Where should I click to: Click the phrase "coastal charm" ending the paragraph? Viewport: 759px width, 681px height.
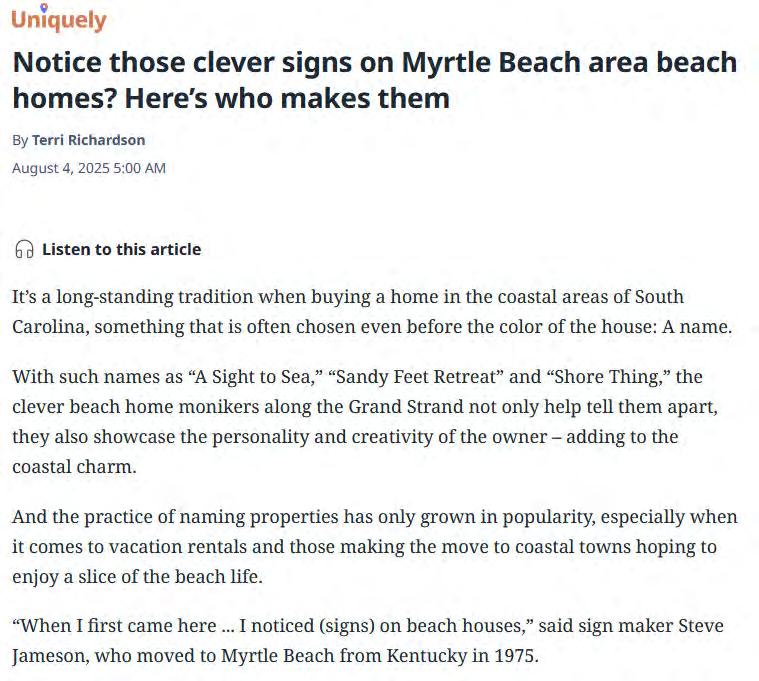[x=74, y=467]
